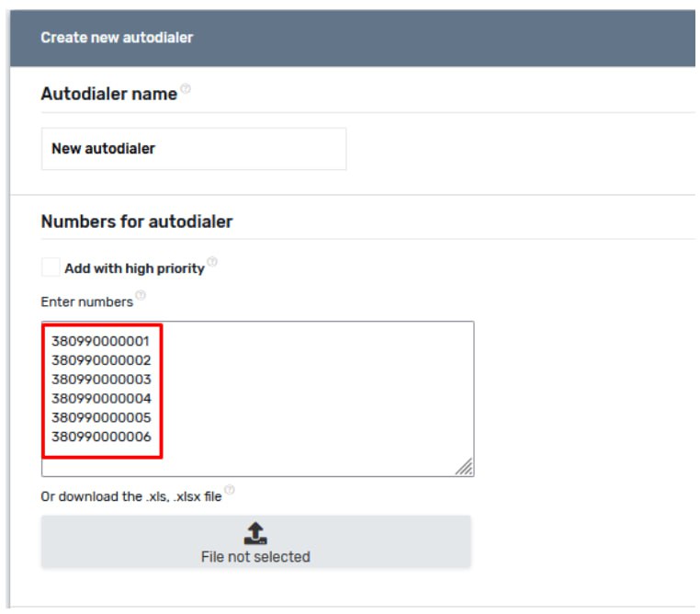Click the 'Or download the .xls, .xlsx file' label

click(x=130, y=496)
